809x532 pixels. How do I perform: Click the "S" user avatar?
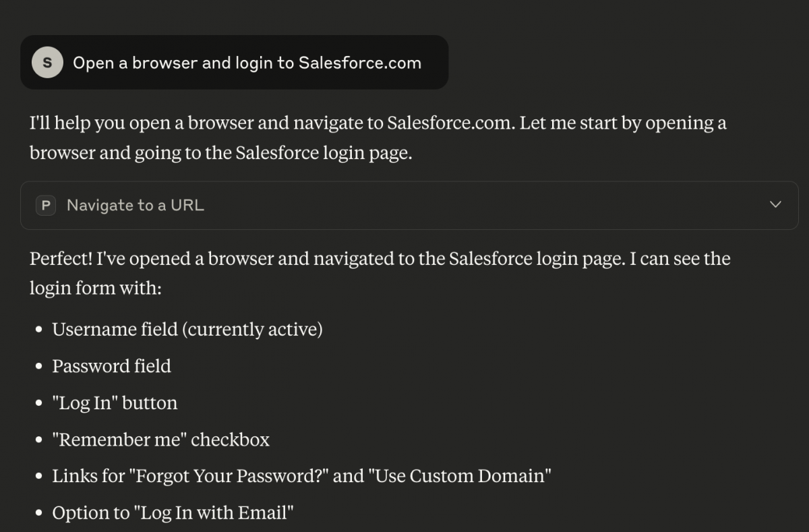[47, 63]
